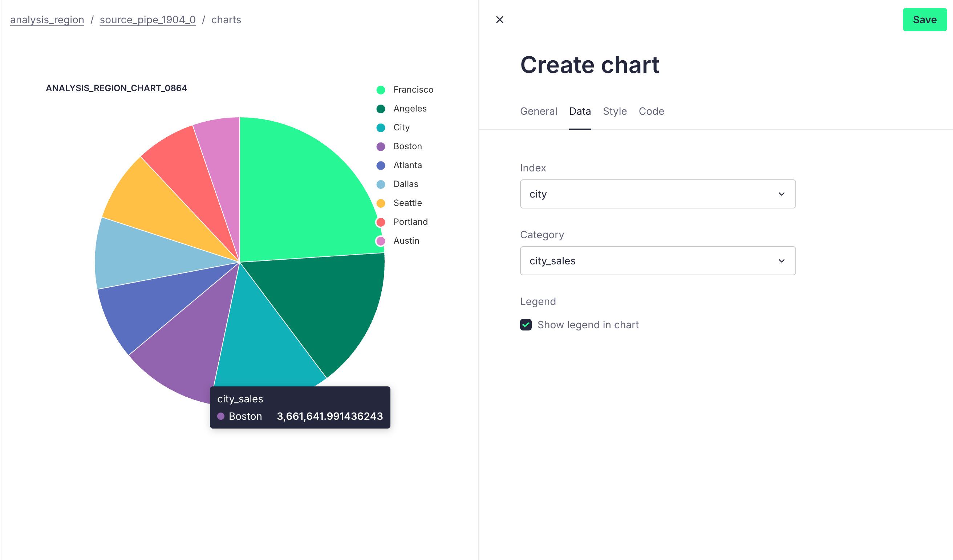The image size is (953, 560).
Task: Switch to the General tab
Action: click(538, 111)
